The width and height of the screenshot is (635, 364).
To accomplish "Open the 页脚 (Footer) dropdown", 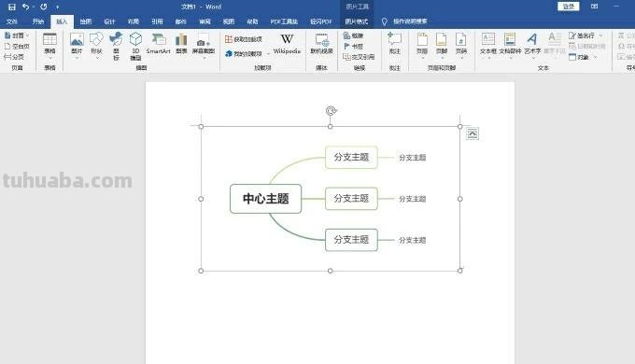I will coord(442,46).
